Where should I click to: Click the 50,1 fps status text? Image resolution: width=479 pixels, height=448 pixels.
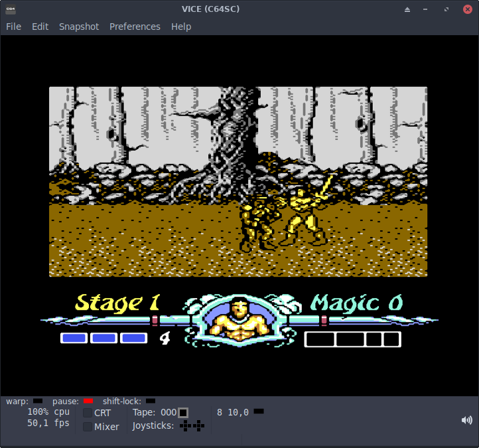coord(48,423)
